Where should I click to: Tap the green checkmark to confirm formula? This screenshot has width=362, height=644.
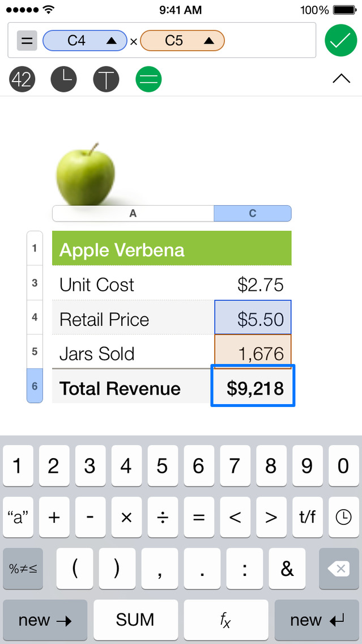point(340,41)
